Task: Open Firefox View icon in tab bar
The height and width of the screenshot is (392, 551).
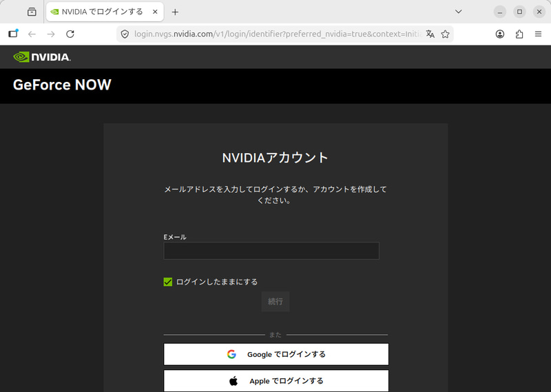Action: (x=32, y=12)
